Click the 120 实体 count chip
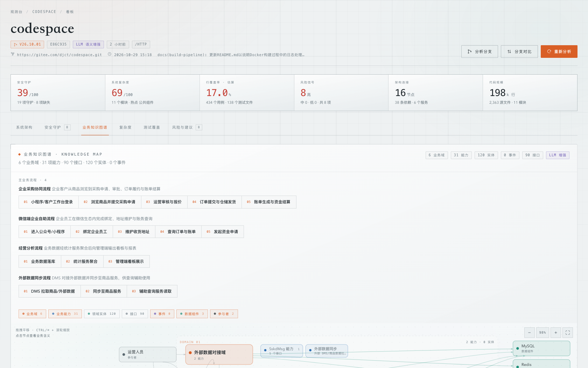Screen dimensions: 588x368 (486, 155)
